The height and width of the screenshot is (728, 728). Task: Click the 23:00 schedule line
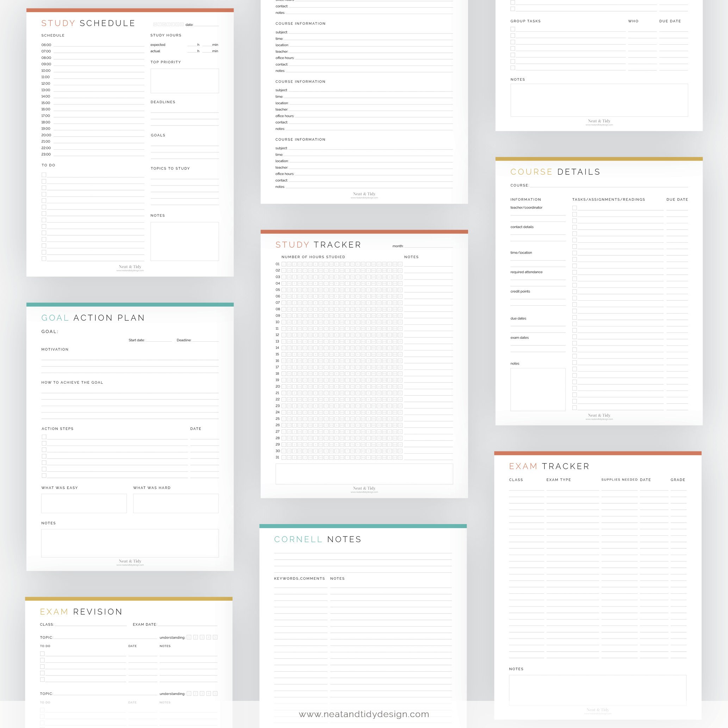(99, 154)
